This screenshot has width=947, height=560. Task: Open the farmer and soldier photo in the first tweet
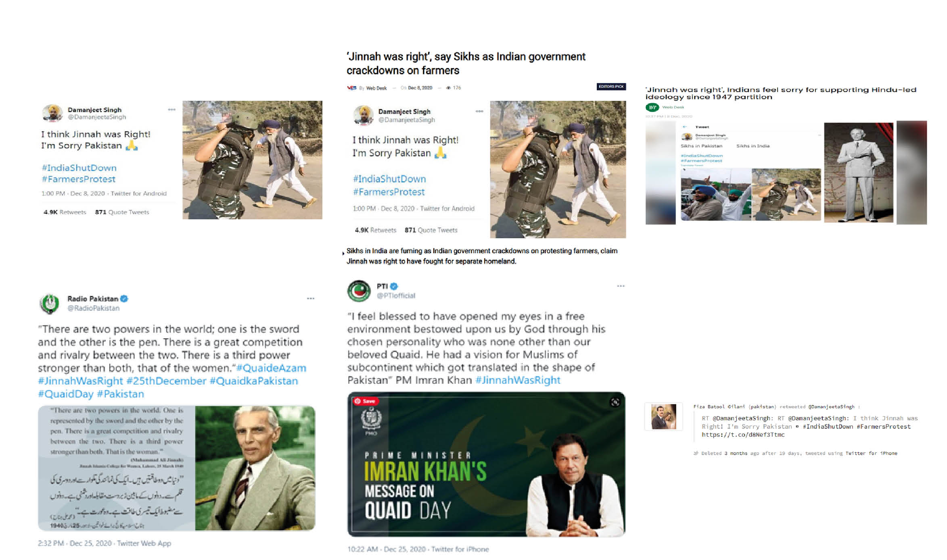click(x=252, y=160)
